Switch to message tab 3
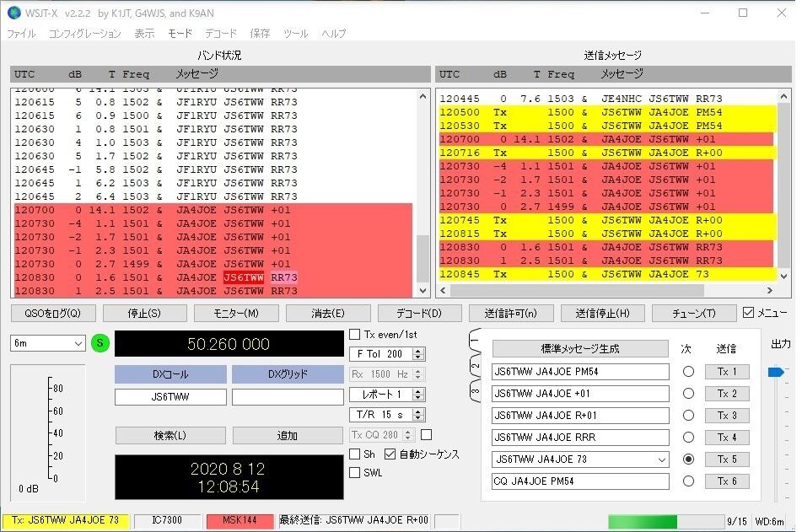The width and height of the screenshot is (802, 532). [x=475, y=391]
